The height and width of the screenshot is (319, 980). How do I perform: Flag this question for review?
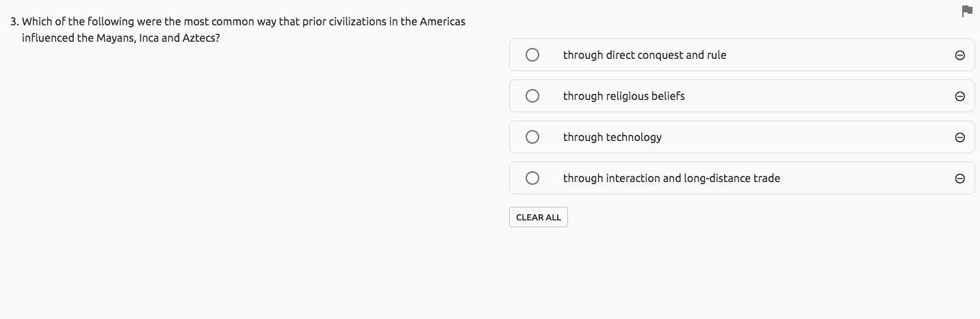(967, 11)
